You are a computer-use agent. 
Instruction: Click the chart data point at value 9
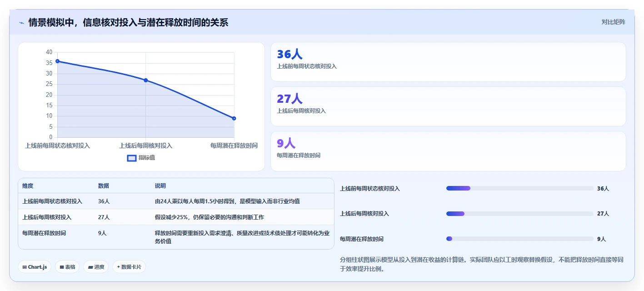234,118
